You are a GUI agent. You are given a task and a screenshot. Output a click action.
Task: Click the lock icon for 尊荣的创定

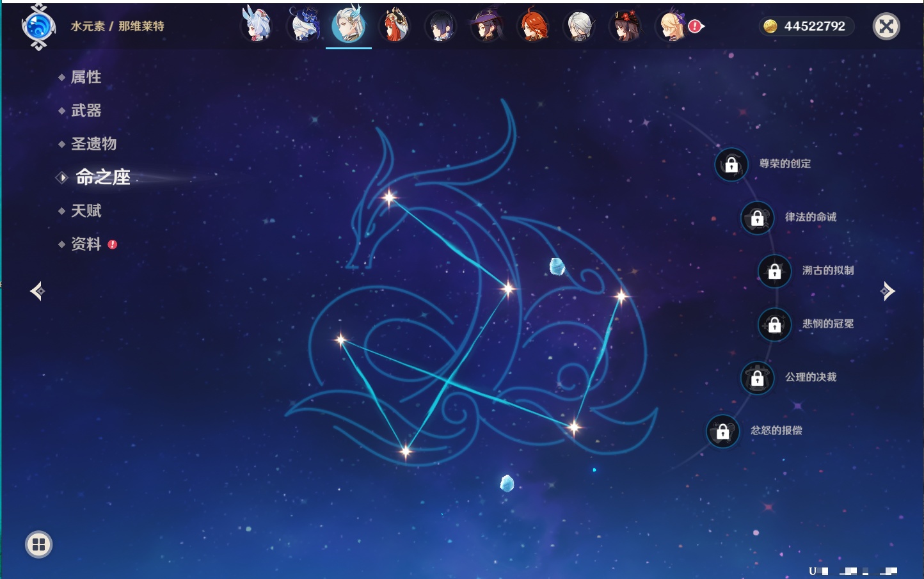click(731, 164)
